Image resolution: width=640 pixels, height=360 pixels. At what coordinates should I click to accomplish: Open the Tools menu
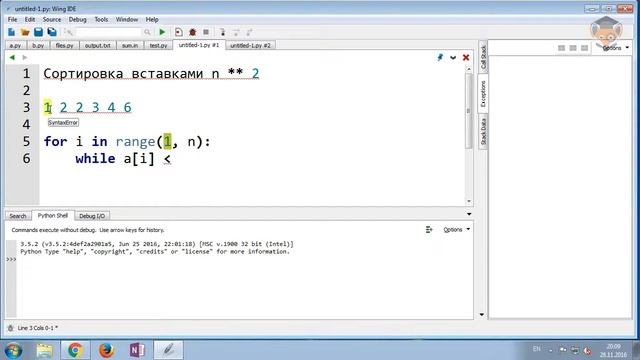tap(101, 19)
